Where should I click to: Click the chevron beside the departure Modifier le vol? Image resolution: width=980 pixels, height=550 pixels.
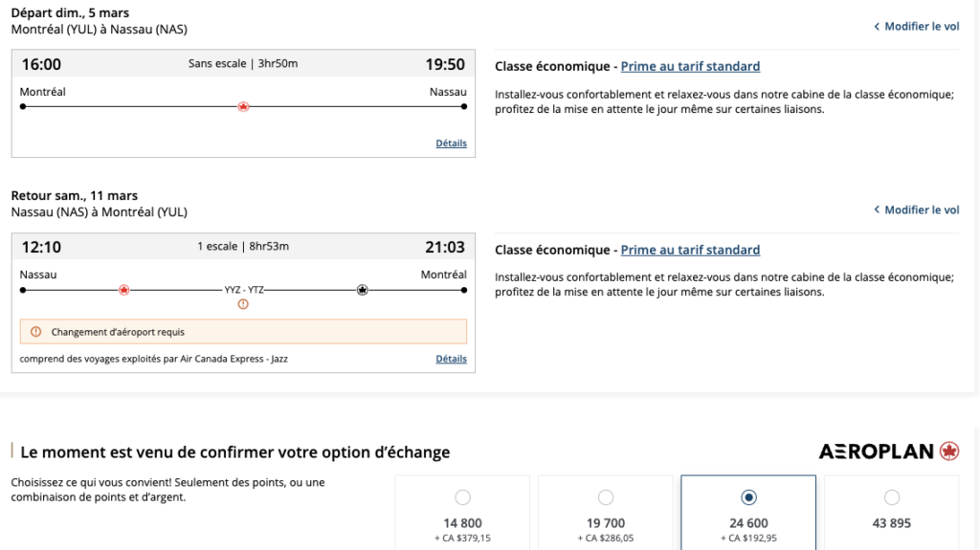[877, 27]
